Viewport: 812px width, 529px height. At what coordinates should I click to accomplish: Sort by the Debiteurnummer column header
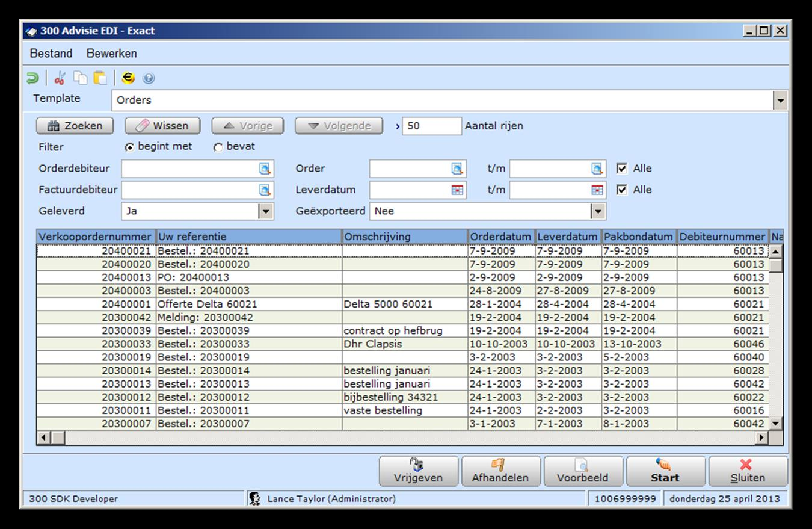pyautogui.click(x=722, y=237)
